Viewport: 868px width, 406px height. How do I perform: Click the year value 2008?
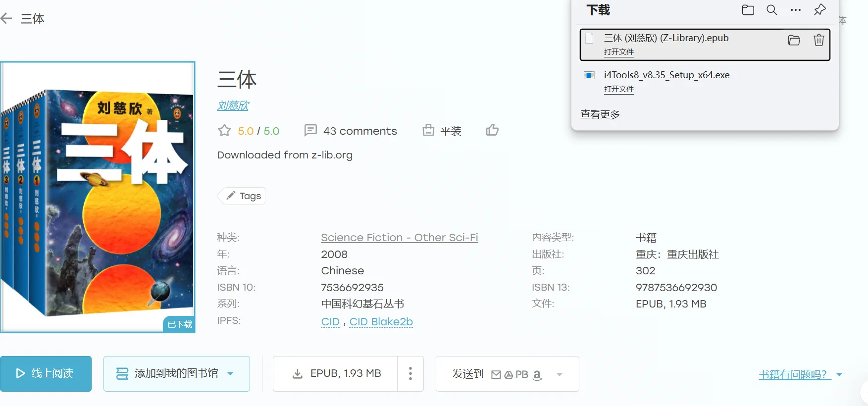334,254
